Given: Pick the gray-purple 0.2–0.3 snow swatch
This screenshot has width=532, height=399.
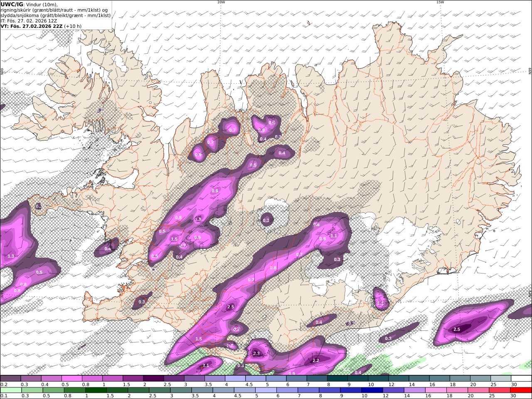Looking at the screenshot, I should (x=10, y=379).
